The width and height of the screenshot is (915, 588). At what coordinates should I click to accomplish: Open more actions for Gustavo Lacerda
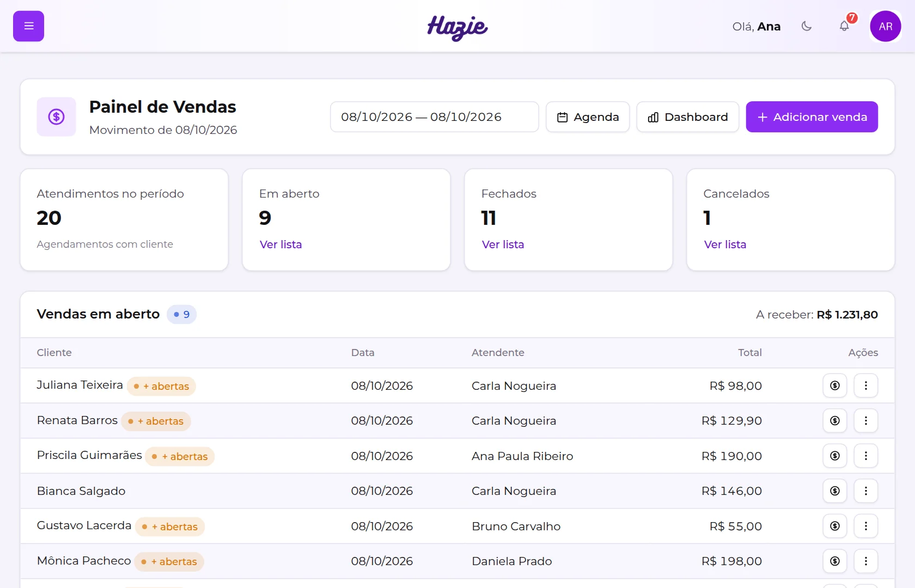[866, 526]
